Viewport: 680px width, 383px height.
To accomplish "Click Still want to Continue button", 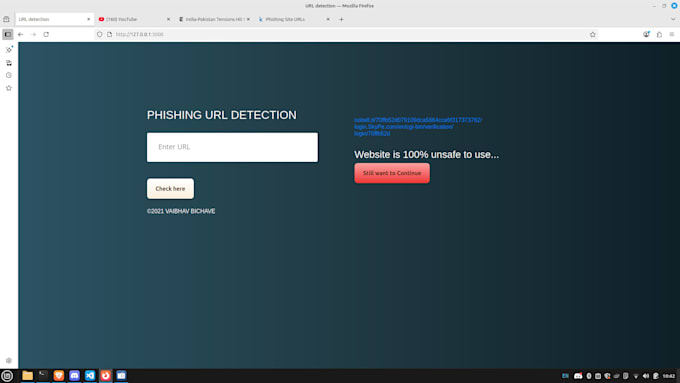I will [x=392, y=173].
